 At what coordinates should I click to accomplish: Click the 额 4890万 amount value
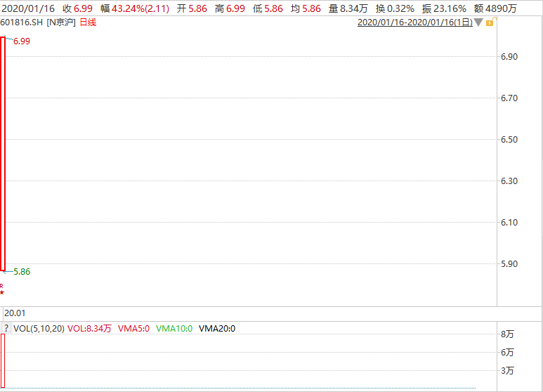(x=495, y=8)
